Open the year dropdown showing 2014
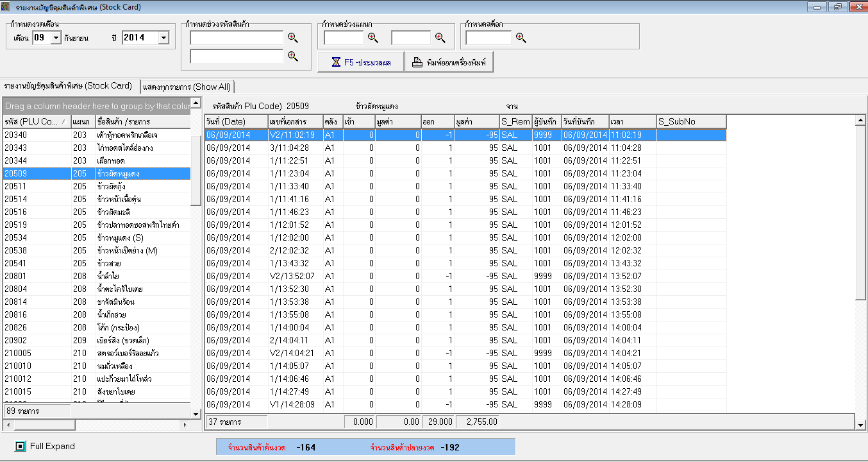 (163, 38)
